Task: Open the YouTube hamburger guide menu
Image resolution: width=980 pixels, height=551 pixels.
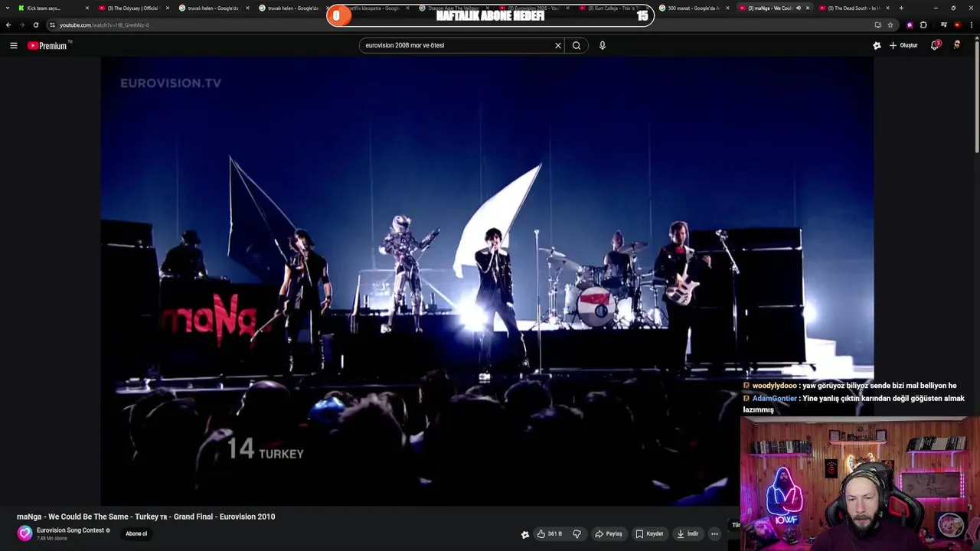Action: [x=13, y=45]
